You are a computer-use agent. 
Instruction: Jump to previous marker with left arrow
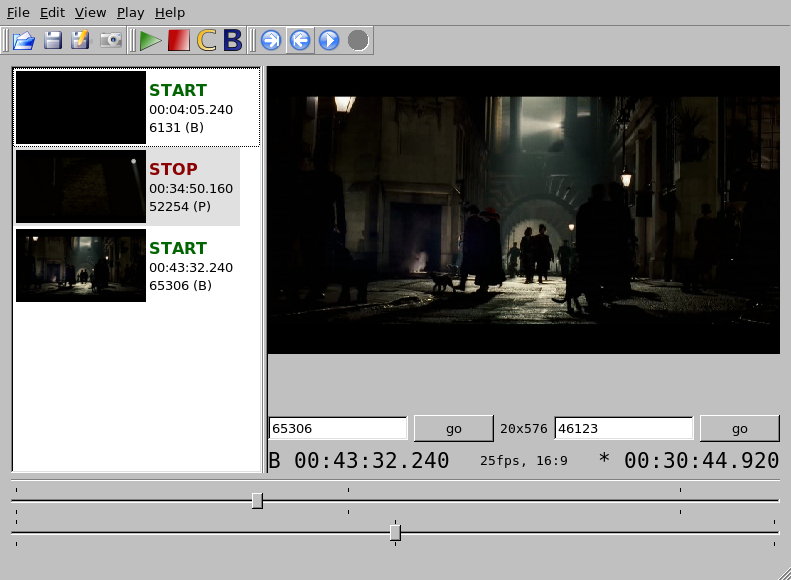click(x=300, y=40)
